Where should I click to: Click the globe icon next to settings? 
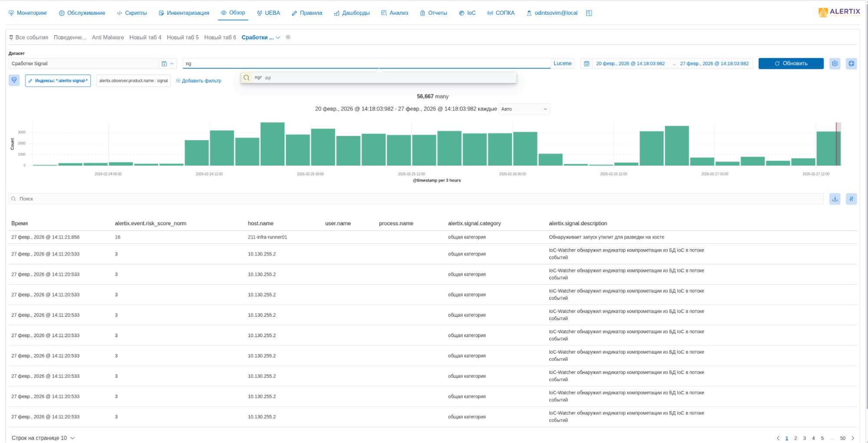click(x=851, y=64)
